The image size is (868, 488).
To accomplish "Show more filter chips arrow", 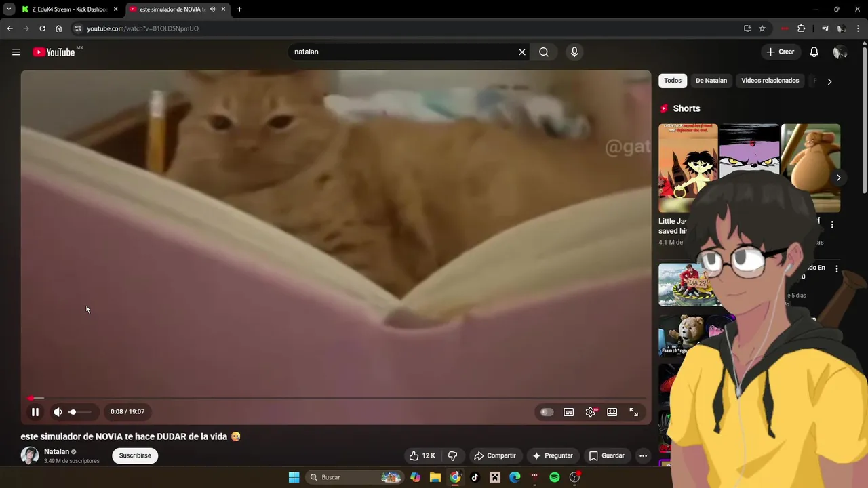I will click(x=829, y=81).
